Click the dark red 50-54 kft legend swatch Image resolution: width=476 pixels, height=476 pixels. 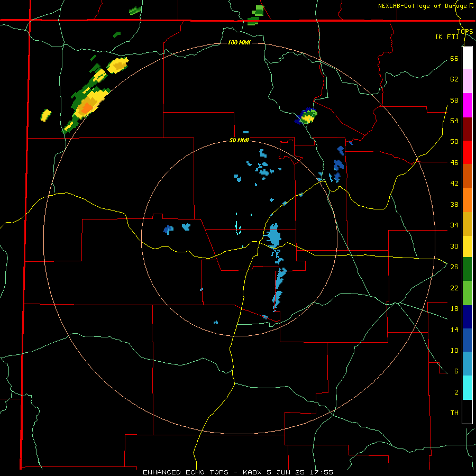pyautogui.click(x=467, y=130)
